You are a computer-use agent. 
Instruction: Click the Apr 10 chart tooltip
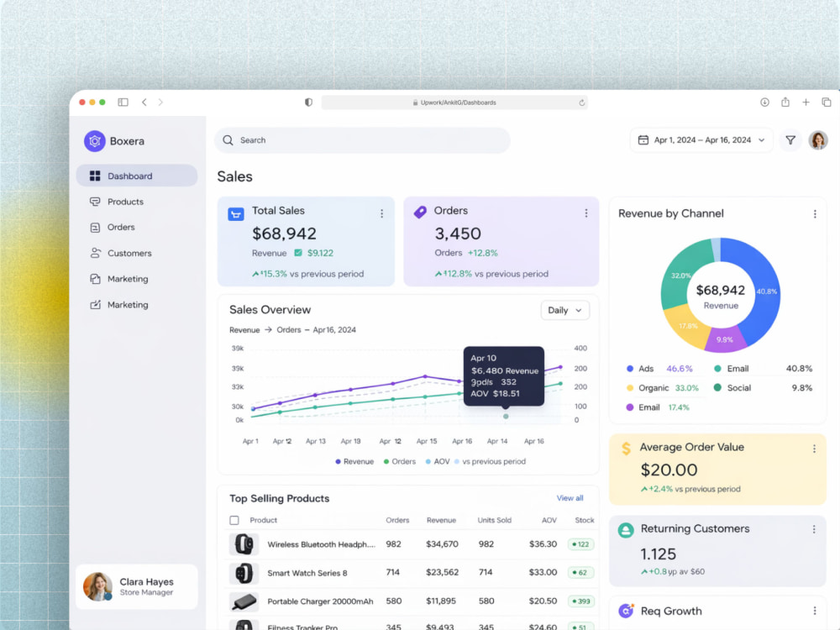click(503, 375)
